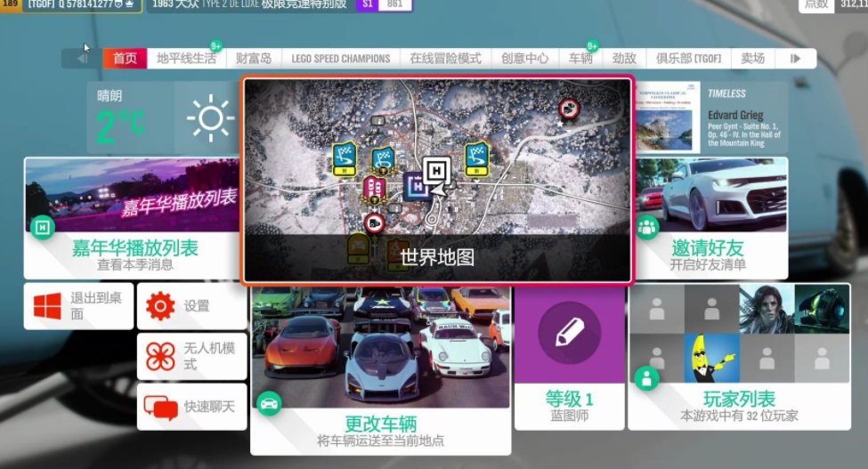
Task: Click green person badge on 玩家列表
Action: 646,379
